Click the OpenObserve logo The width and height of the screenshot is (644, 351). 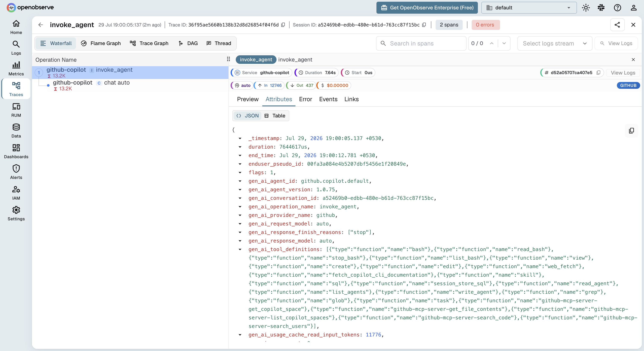pyautogui.click(x=30, y=7)
